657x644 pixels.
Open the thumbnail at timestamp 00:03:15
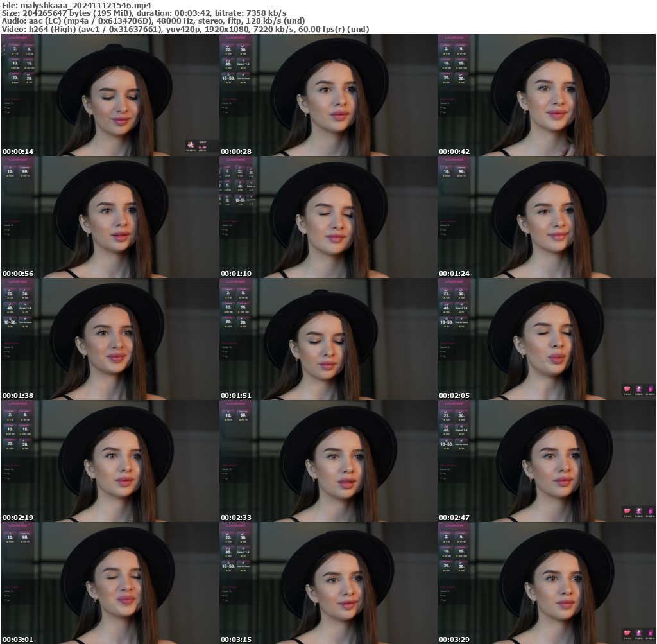pyautogui.click(x=328, y=583)
